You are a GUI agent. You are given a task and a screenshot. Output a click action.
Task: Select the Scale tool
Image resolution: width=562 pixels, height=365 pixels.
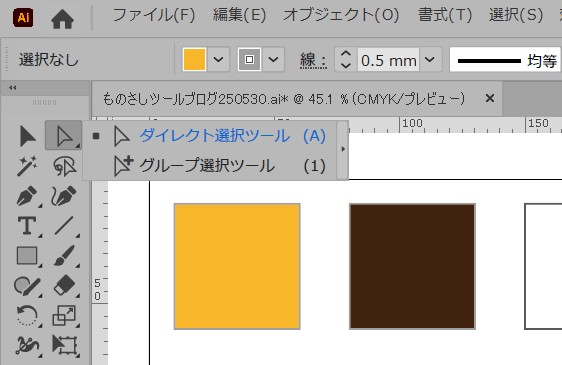click(x=64, y=316)
